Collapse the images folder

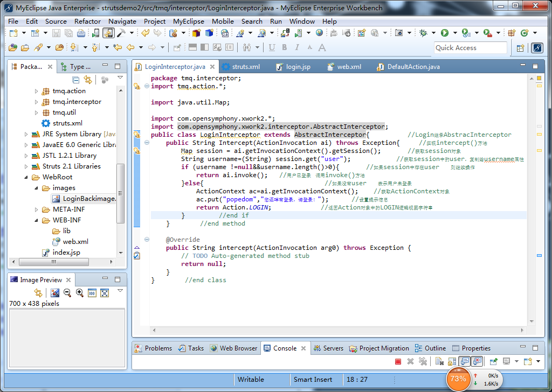tap(36, 188)
